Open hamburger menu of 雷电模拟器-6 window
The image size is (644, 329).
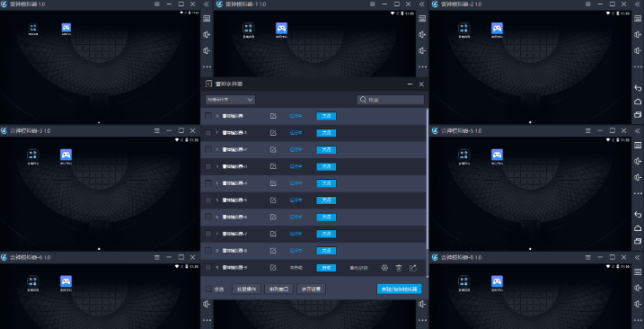pos(157,257)
